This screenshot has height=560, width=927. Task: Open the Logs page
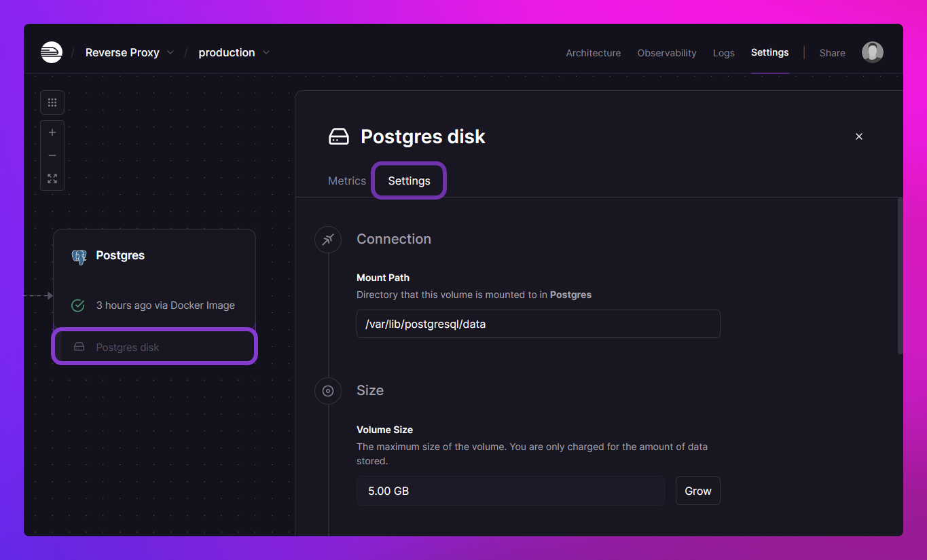pyautogui.click(x=723, y=53)
